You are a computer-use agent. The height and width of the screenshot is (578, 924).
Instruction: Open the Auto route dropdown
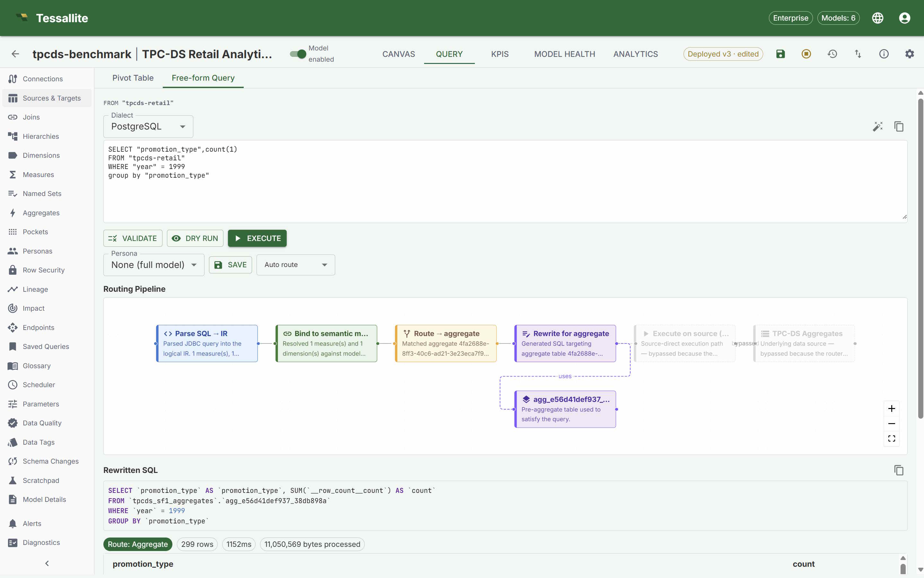tap(296, 265)
